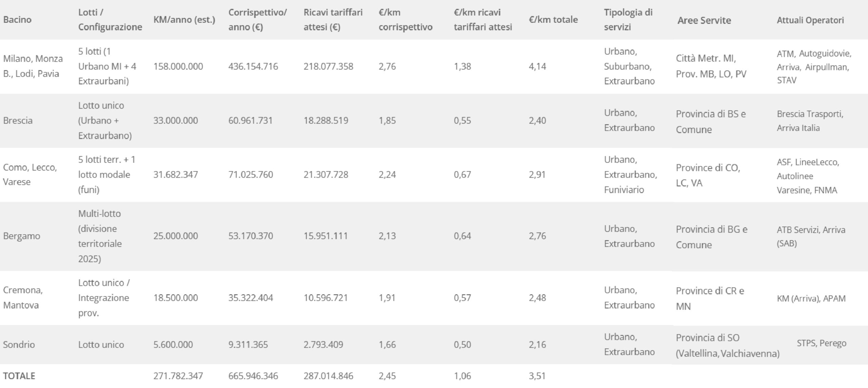The height and width of the screenshot is (388, 868).
Task: Select the total 287.014.846 ricavi value
Action: [328, 376]
